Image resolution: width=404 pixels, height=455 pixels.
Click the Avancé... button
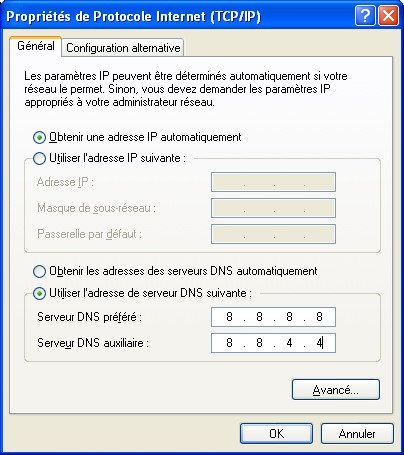(336, 390)
